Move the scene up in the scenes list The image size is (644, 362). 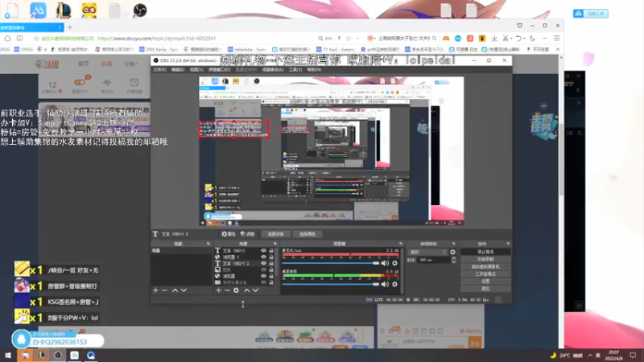[x=175, y=290]
